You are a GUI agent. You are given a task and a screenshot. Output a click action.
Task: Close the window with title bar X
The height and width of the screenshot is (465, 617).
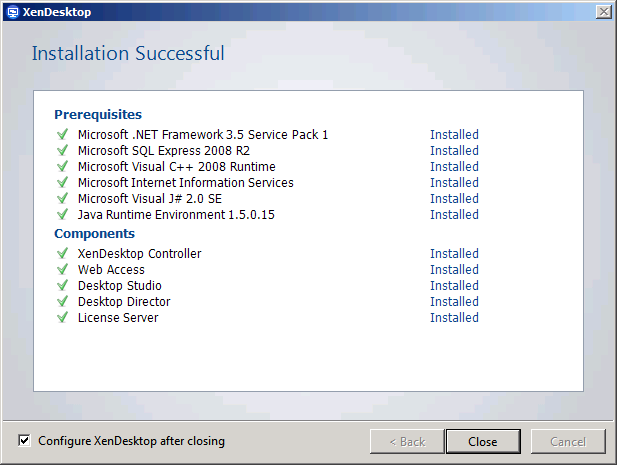click(x=604, y=12)
